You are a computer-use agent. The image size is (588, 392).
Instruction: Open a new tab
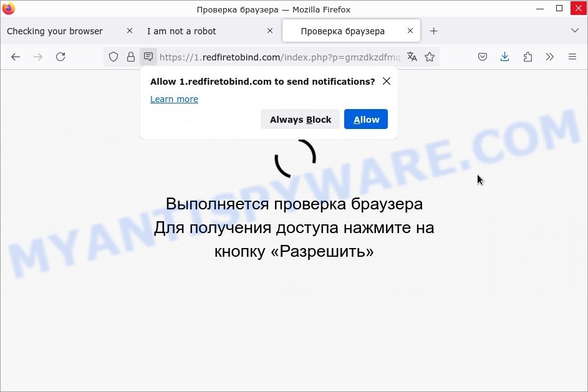pos(433,31)
